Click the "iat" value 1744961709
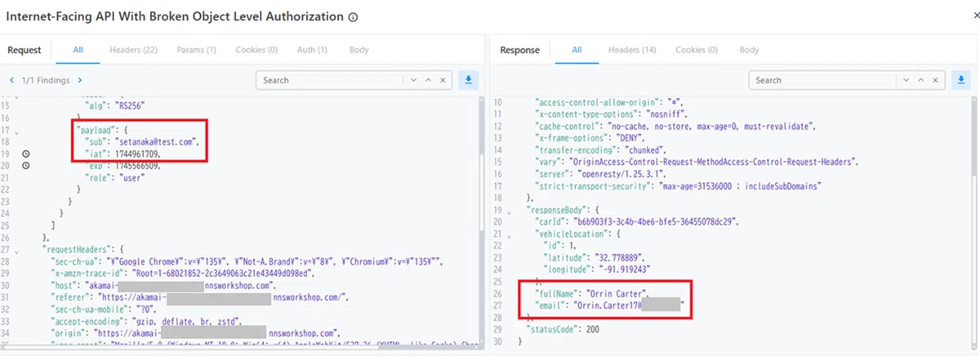 point(136,154)
